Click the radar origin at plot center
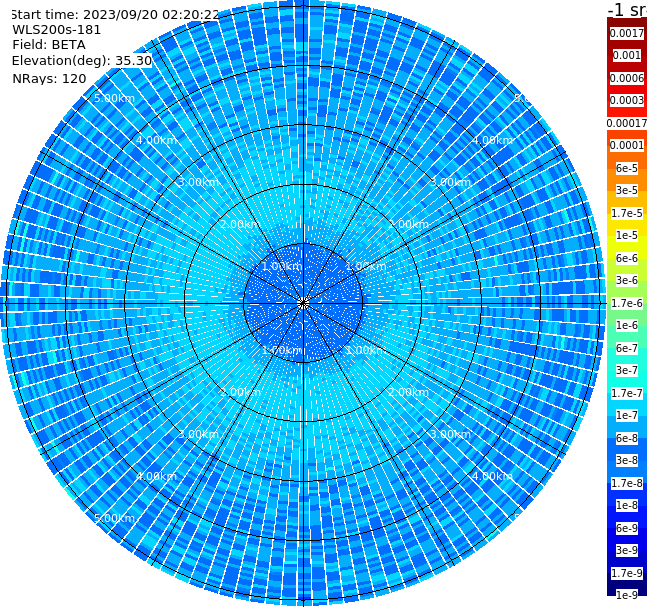This screenshot has height=607, width=647. pos(303,303)
